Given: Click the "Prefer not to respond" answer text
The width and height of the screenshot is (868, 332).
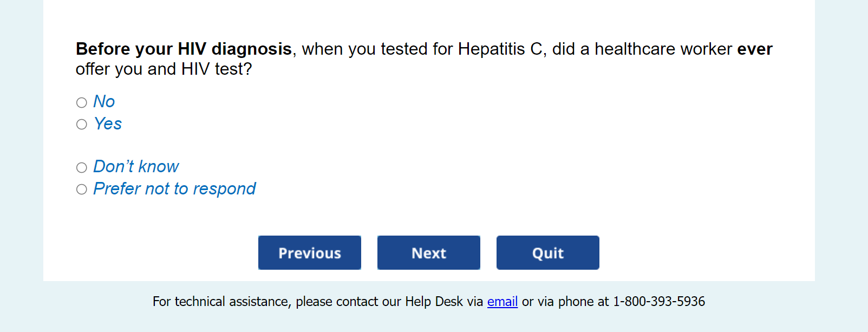Looking at the screenshot, I should coord(174,189).
